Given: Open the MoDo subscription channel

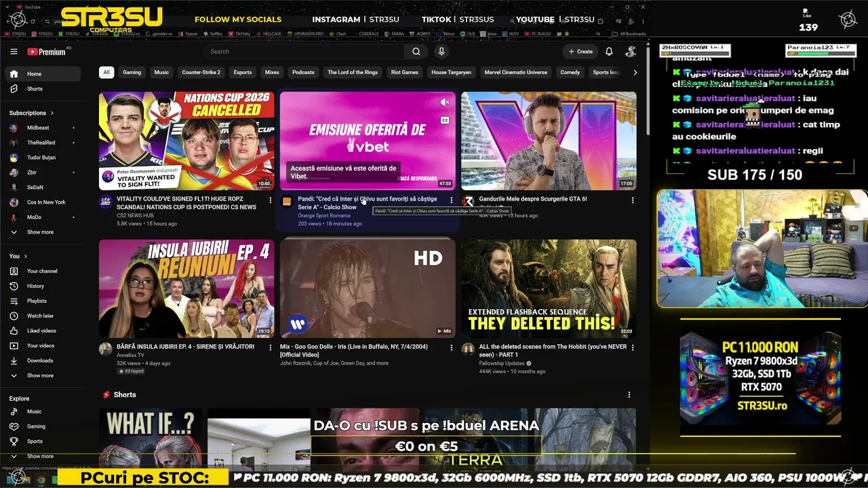Looking at the screenshot, I should (x=43, y=217).
